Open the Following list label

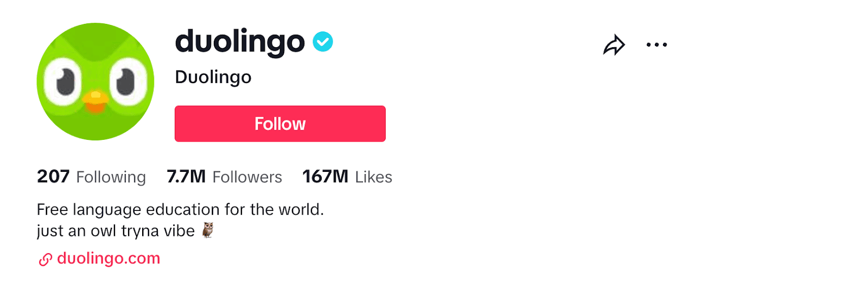[111, 177]
